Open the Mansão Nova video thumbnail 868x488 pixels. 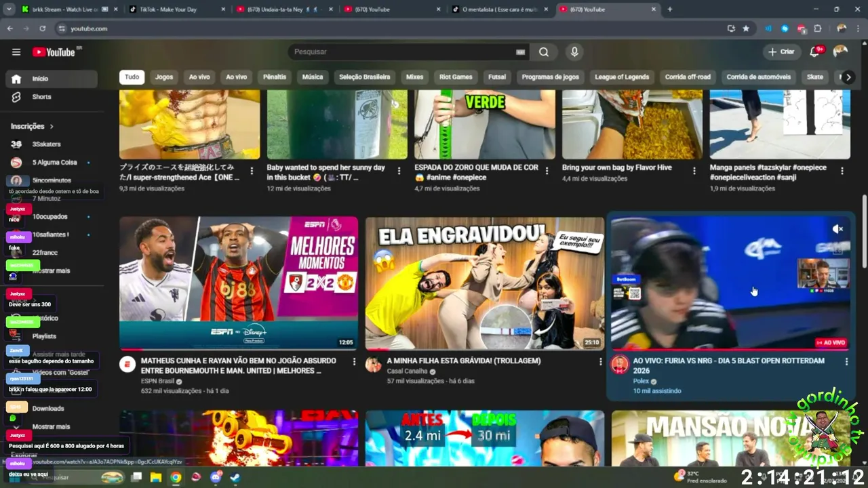coord(731,439)
